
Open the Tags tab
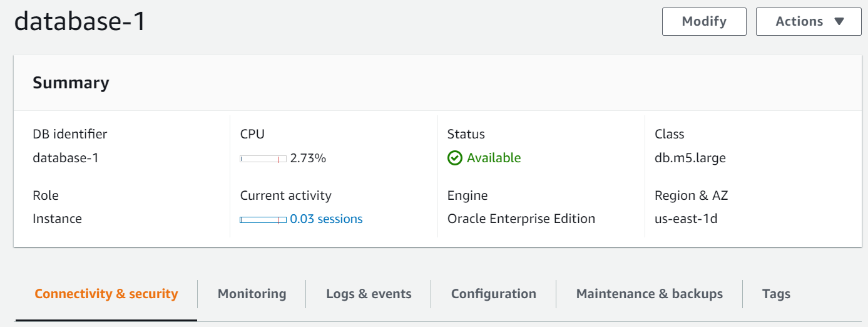pos(776,294)
